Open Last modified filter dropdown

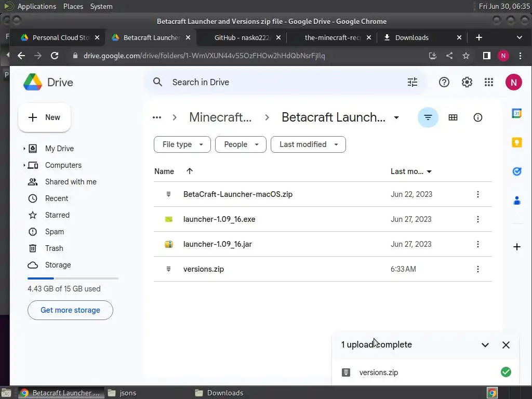308,144
